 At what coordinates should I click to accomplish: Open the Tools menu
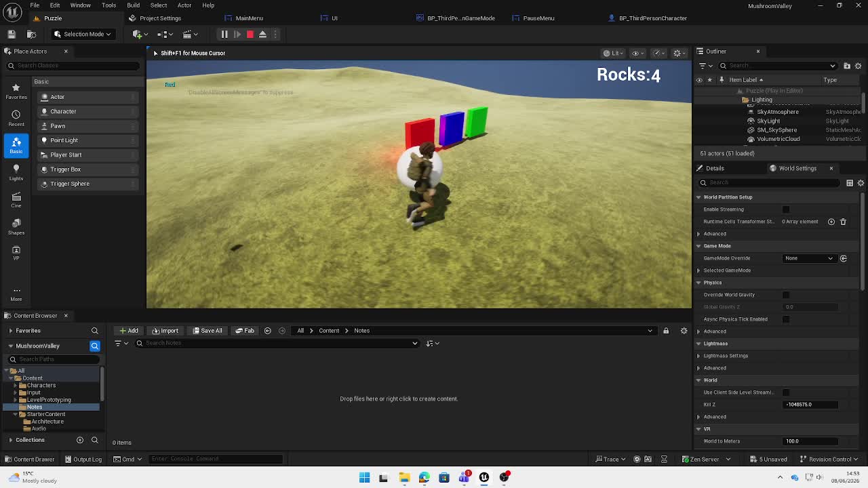108,5
